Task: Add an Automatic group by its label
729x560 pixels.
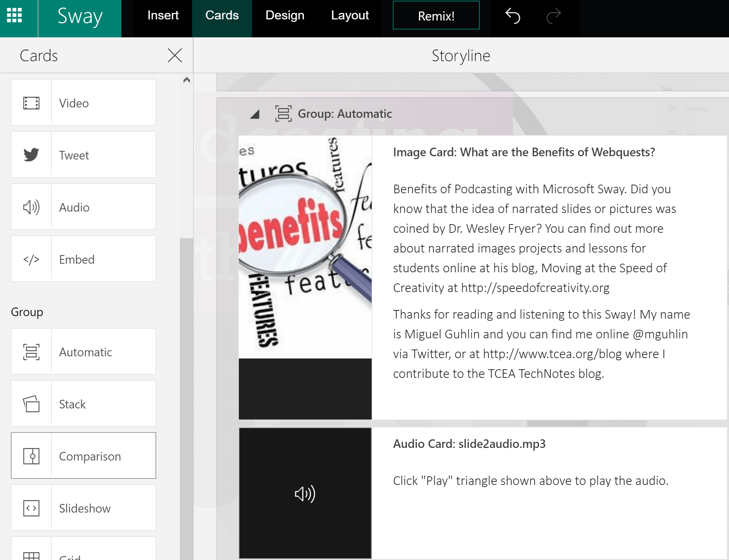Action: coord(85,352)
